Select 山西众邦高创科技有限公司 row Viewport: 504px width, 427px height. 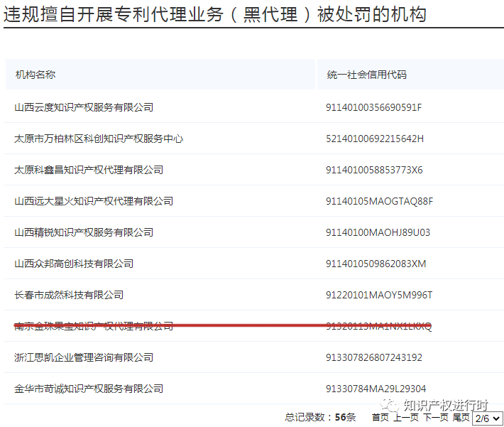pyautogui.click(x=74, y=264)
